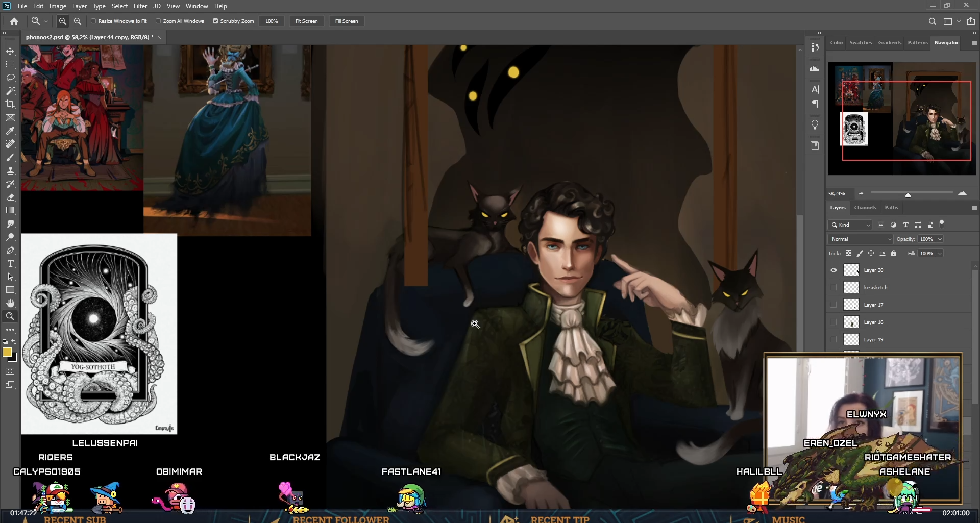Switch to the Swatches tab
Viewport: 980px width, 523px height.
(861, 43)
